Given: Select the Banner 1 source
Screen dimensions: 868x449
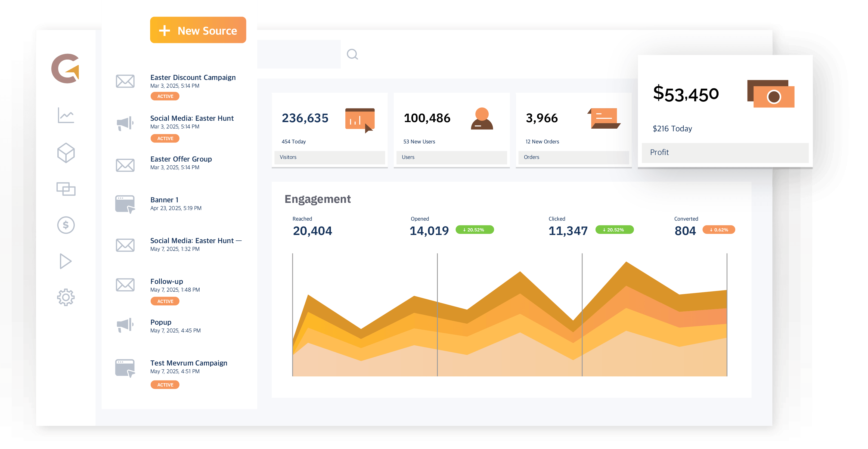Looking at the screenshot, I should 164,200.
